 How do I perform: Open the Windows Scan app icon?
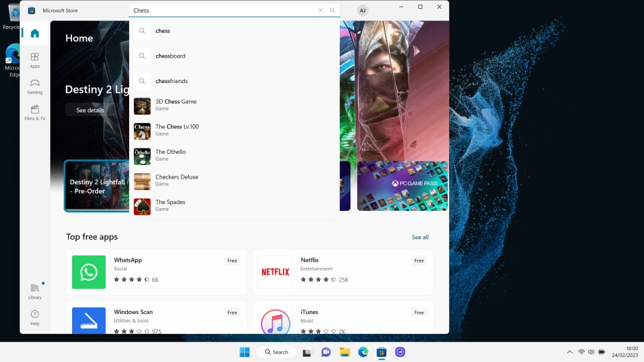point(89,321)
